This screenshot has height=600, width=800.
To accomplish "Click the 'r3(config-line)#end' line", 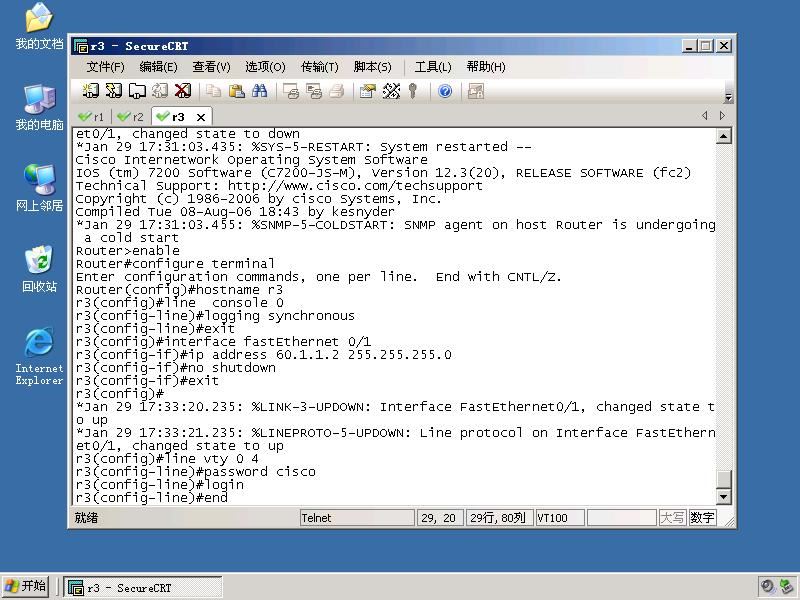I will (152, 497).
